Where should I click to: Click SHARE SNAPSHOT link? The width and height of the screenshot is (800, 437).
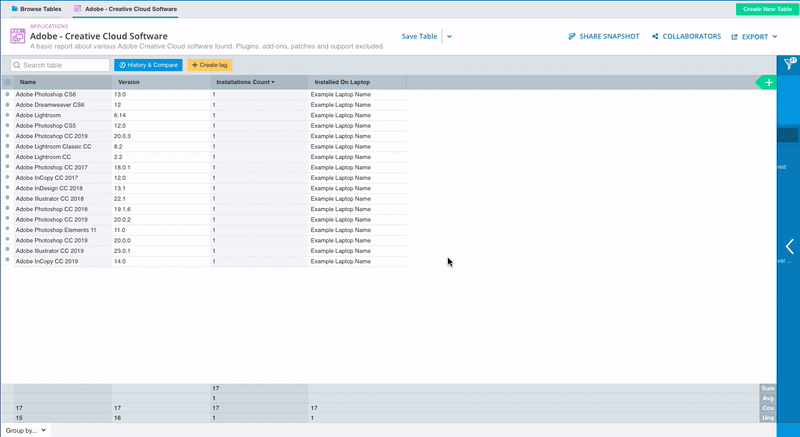[604, 37]
